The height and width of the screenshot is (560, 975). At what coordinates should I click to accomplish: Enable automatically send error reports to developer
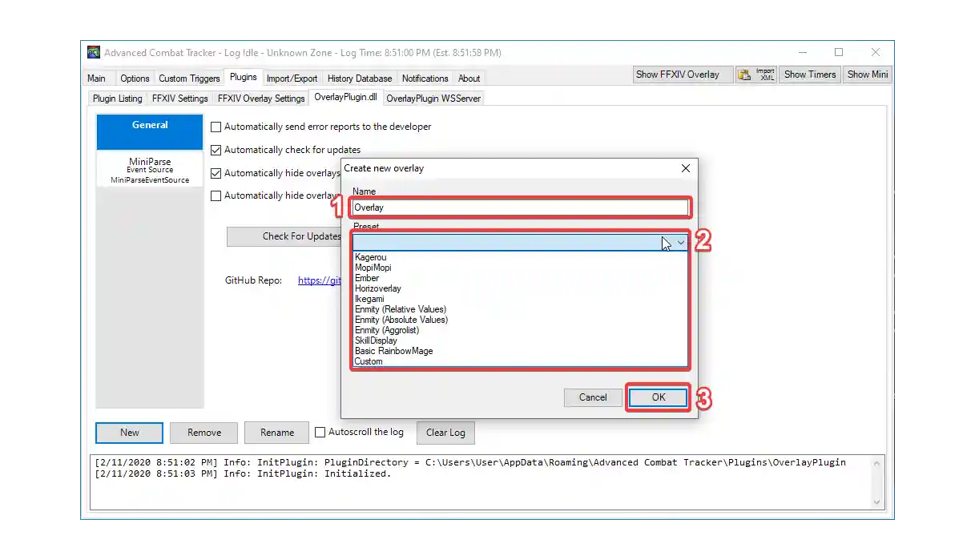tap(216, 127)
